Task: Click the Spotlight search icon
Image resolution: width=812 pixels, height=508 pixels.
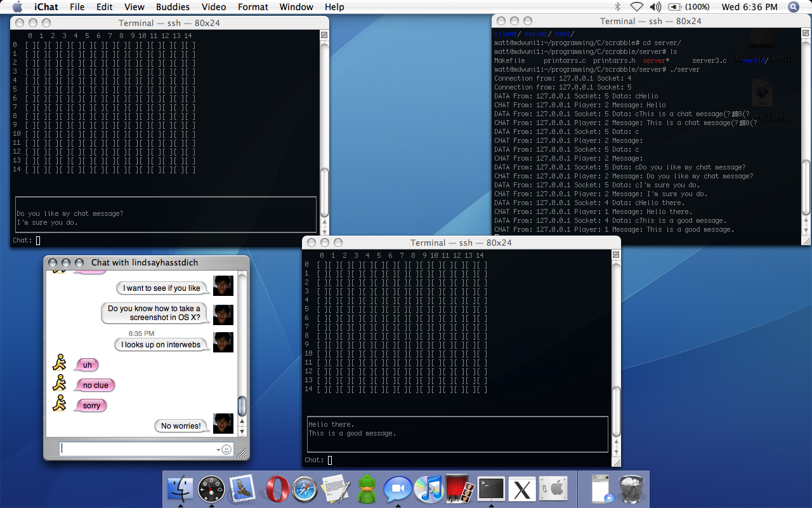Action: (794, 7)
